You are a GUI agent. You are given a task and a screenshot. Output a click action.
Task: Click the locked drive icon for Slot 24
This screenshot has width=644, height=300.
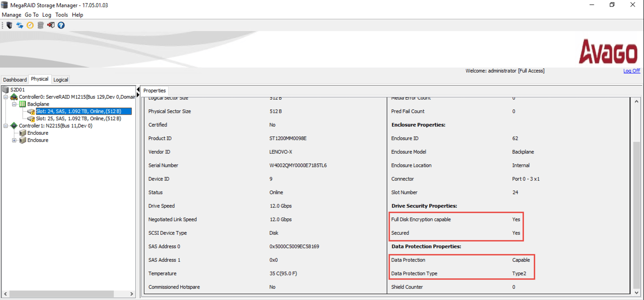(31, 112)
